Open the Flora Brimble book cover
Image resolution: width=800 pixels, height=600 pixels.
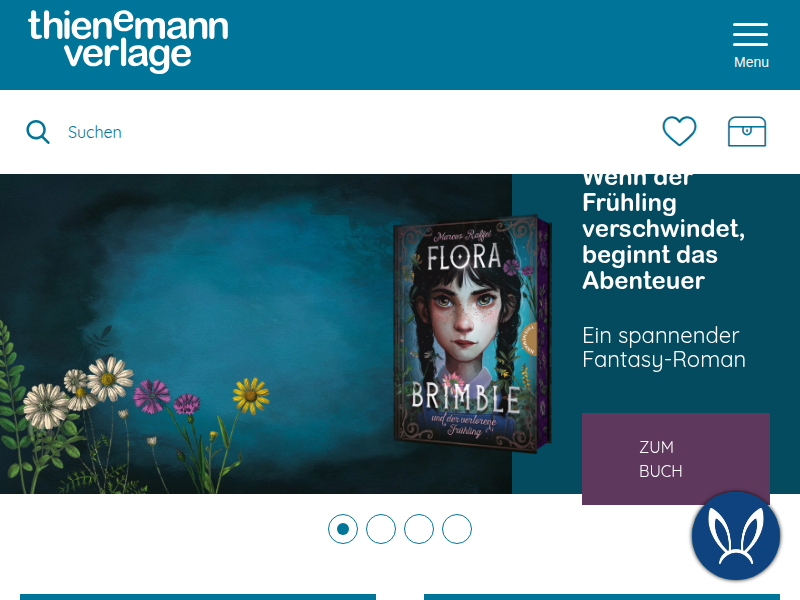pyautogui.click(x=472, y=334)
